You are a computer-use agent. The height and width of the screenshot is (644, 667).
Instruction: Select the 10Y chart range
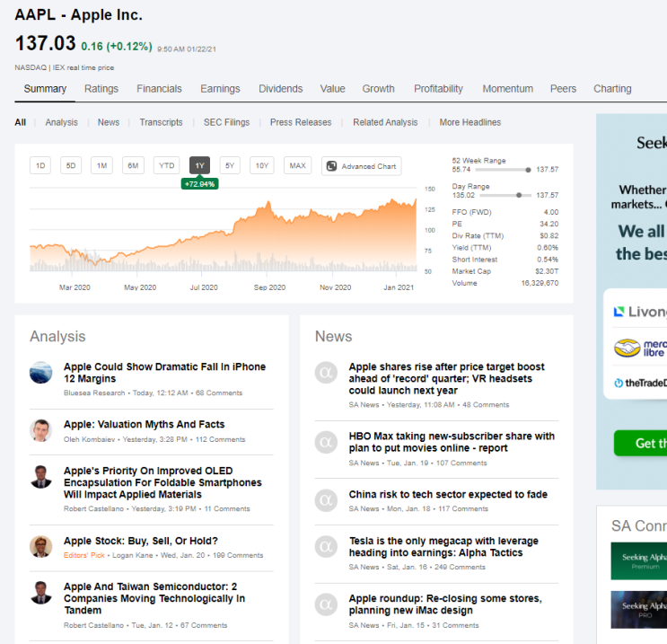click(261, 165)
